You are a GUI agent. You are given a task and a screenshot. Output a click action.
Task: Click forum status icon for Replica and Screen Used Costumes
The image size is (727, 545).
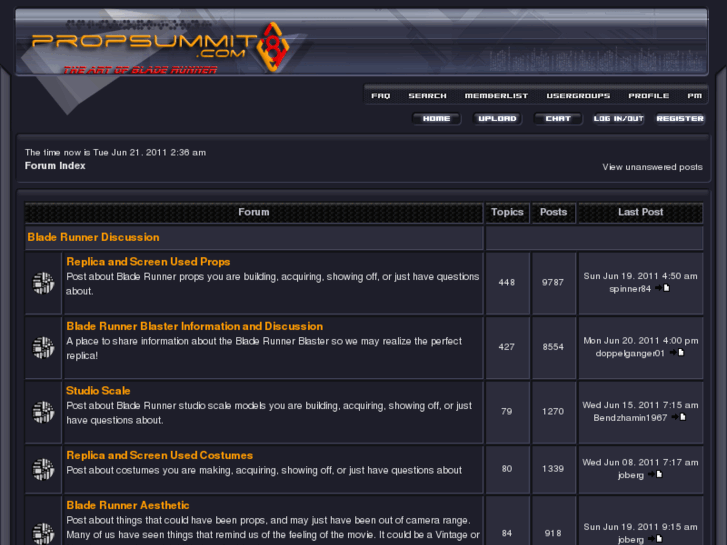43,469
